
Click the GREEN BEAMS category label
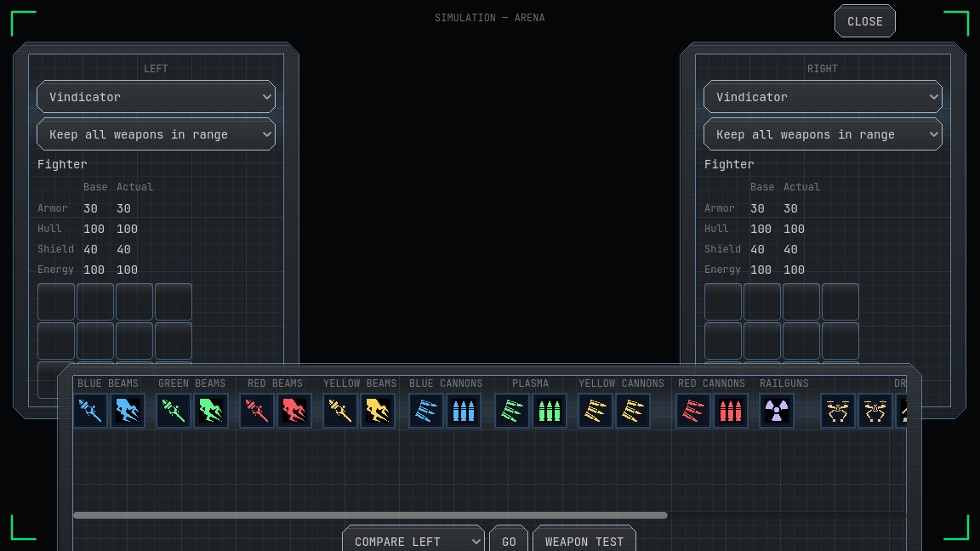click(x=192, y=383)
